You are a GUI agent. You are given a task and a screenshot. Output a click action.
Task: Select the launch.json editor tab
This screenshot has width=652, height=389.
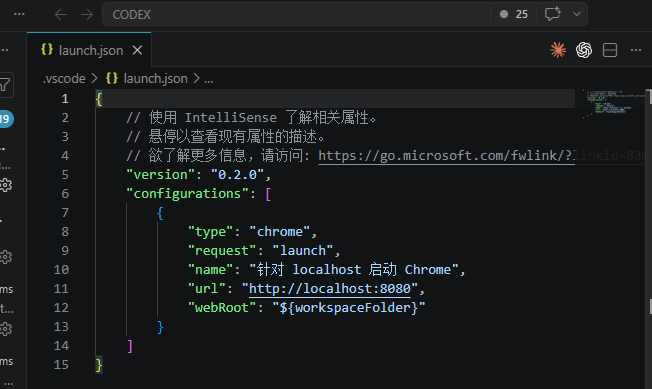coord(89,50)
